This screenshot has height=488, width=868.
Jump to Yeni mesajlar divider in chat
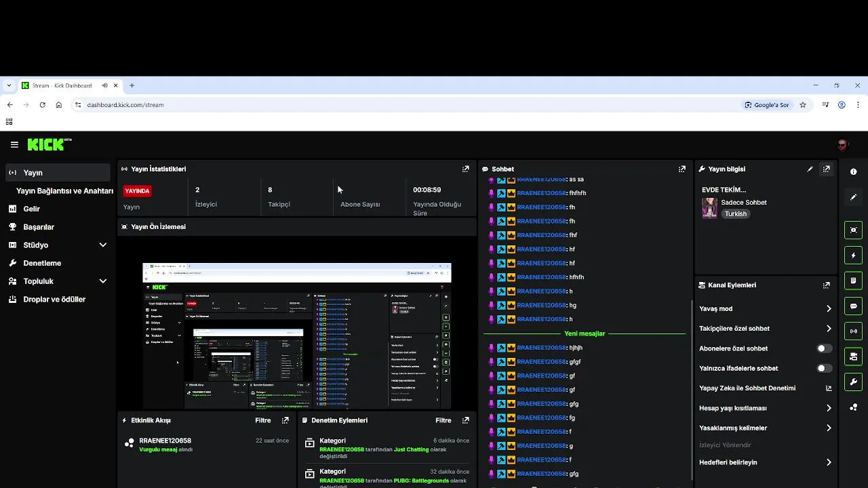click(585, 333)
